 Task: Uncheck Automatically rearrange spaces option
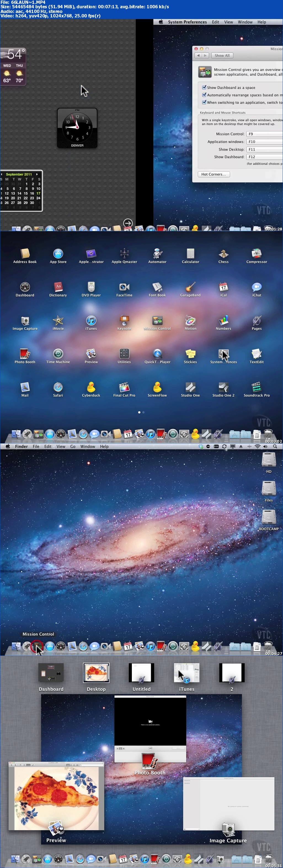[204, 95]
